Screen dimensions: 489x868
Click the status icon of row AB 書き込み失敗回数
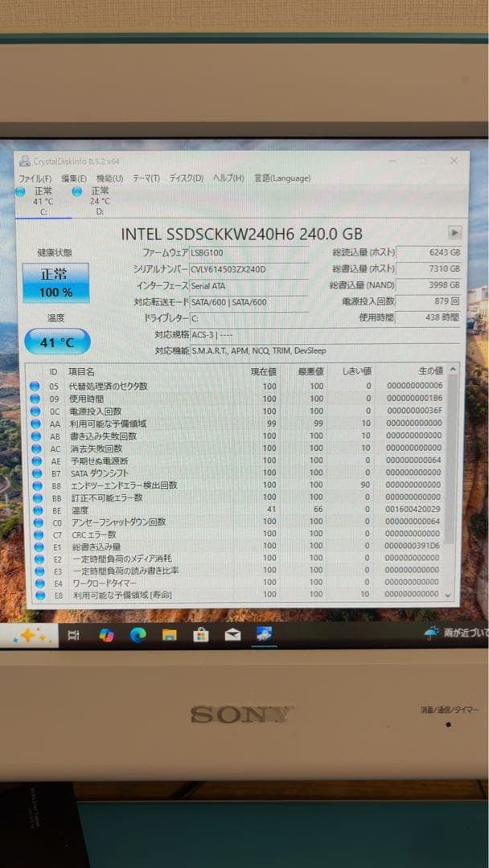click(x=35, y=436)
